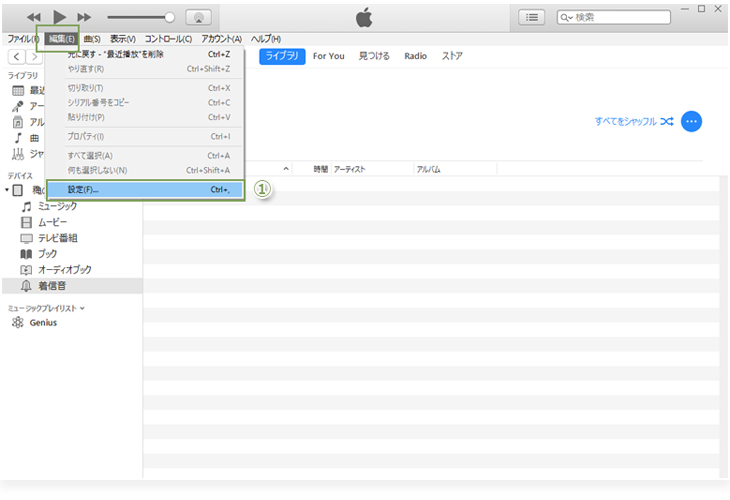This screenshot has height=500, width=730.
Task: Open ブック under the device
Action: click(x=47, y=254)
